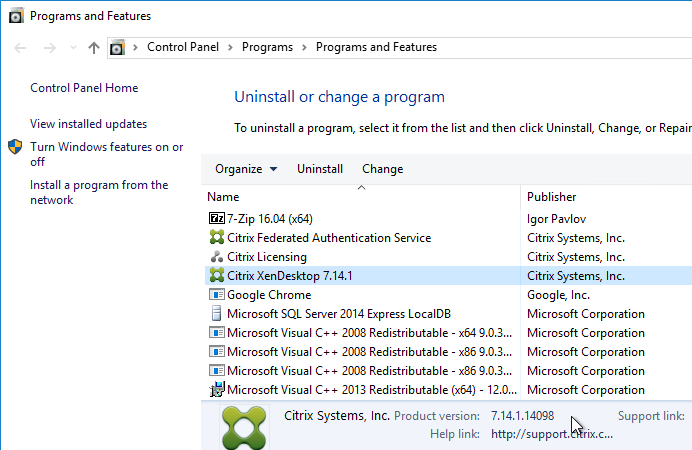Image resolution: width=692 pixels, height=450 pixels.
Task: Click Citrix Systems, Inc. cell for Citrix Licensing
Action: pos(576,257)
